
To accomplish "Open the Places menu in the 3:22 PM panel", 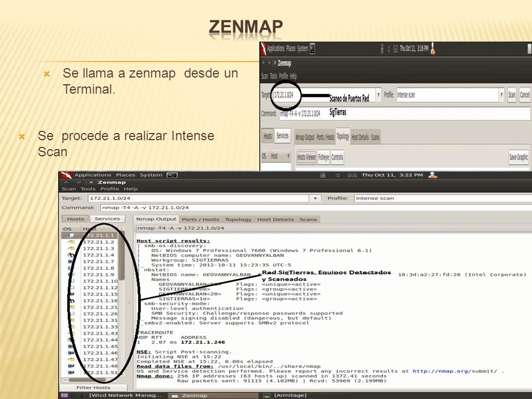I will (126, 175).
